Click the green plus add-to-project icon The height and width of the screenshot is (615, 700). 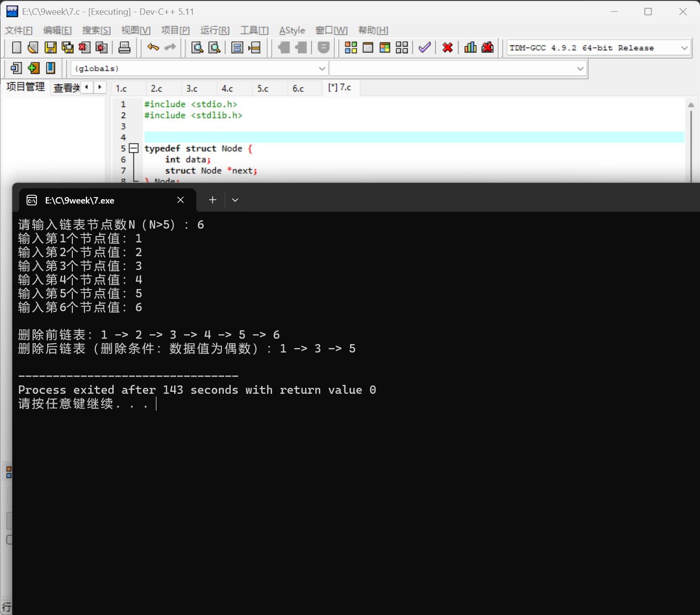tap(33, 68)
